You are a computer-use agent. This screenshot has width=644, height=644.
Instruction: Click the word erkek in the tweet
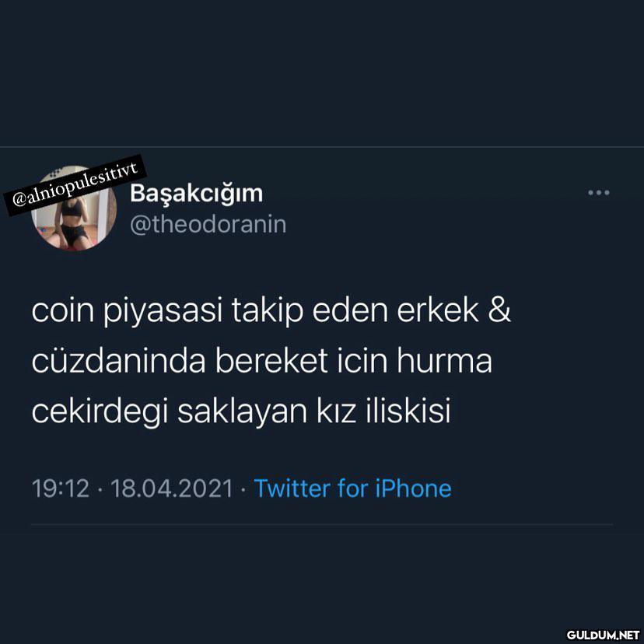point(437,310)
